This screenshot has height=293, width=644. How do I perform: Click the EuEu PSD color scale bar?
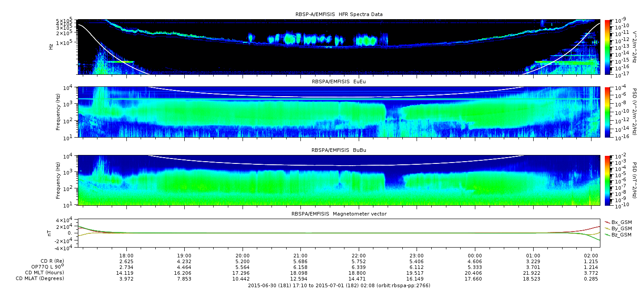point(608,112)
